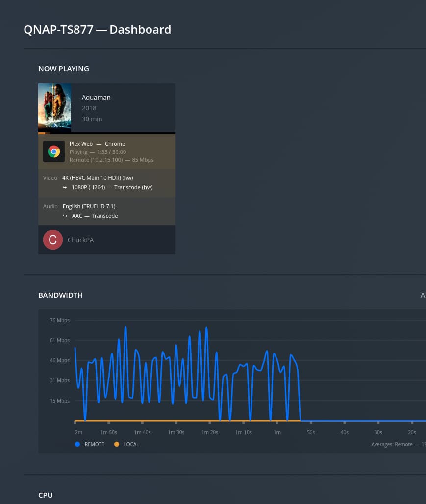Toggle the REMOTE legend blue dot

pyautogui.click(x=77, y=444)
